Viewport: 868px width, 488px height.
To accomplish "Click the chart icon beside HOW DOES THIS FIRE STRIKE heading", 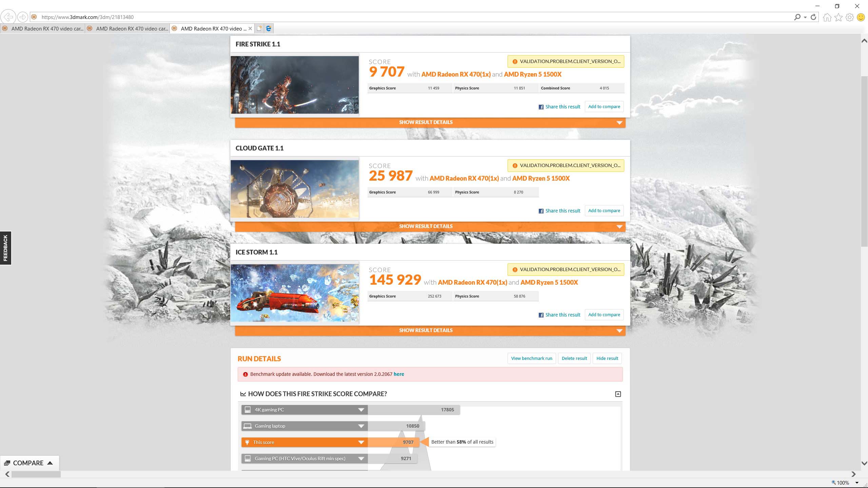I will tap(243, 394).
